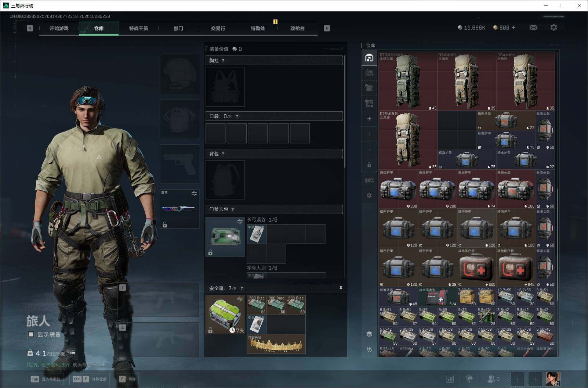Viewport: 588px width, 388px height.
Task: Click the equipment panel scrollbar
Action: (x=345, y=111)
